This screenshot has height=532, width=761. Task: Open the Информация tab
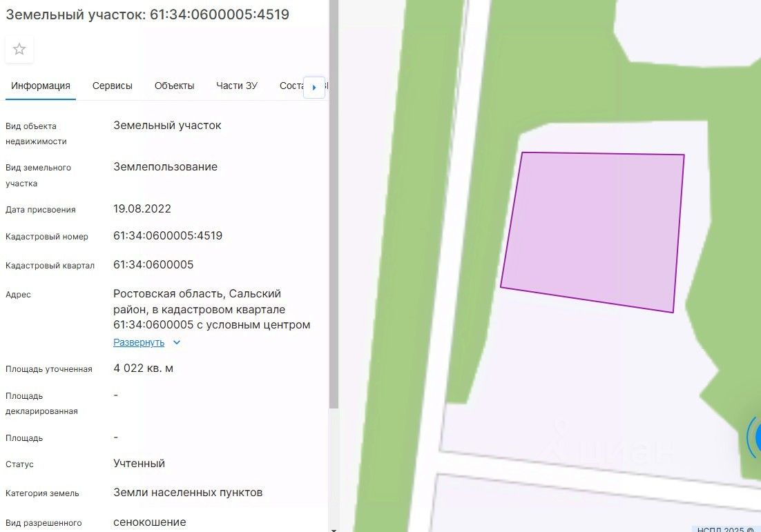pos(41,86)
